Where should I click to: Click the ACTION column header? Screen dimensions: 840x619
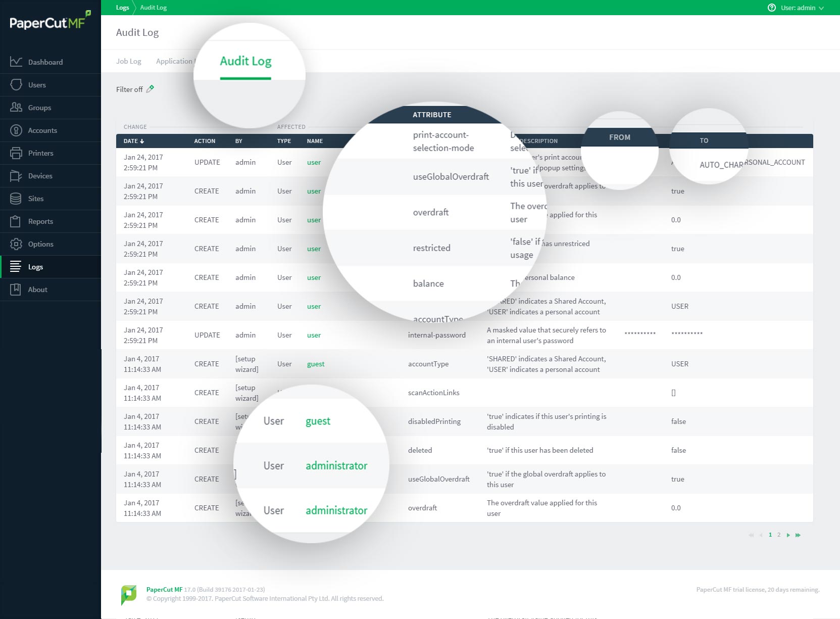tap(205, 141)
